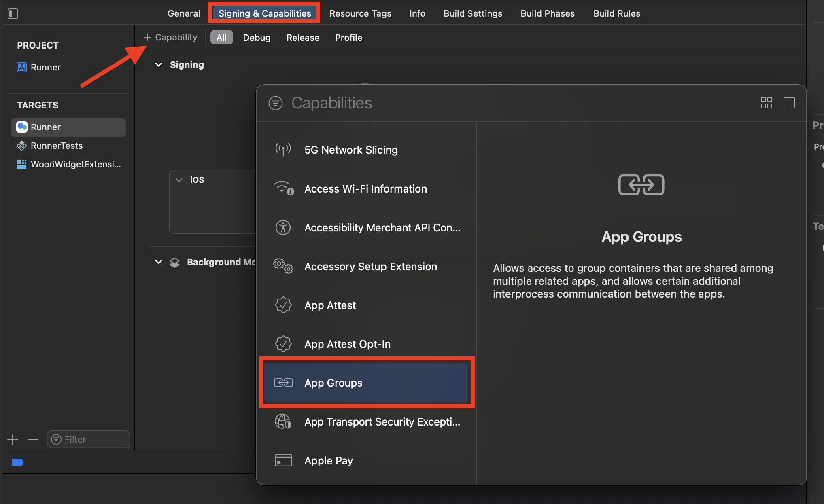Collapse the Signing section
824x504 pixels.
click(159, 65)
